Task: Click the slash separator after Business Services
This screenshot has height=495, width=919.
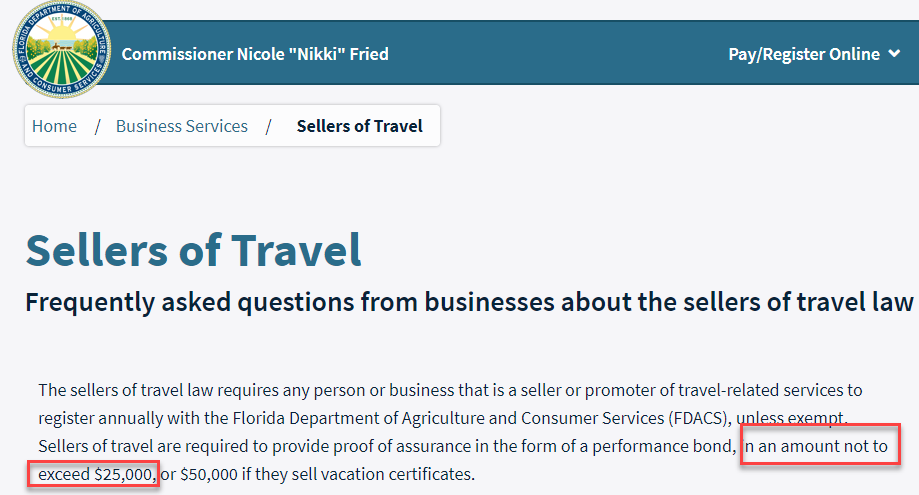Action: tap(269, 126)
